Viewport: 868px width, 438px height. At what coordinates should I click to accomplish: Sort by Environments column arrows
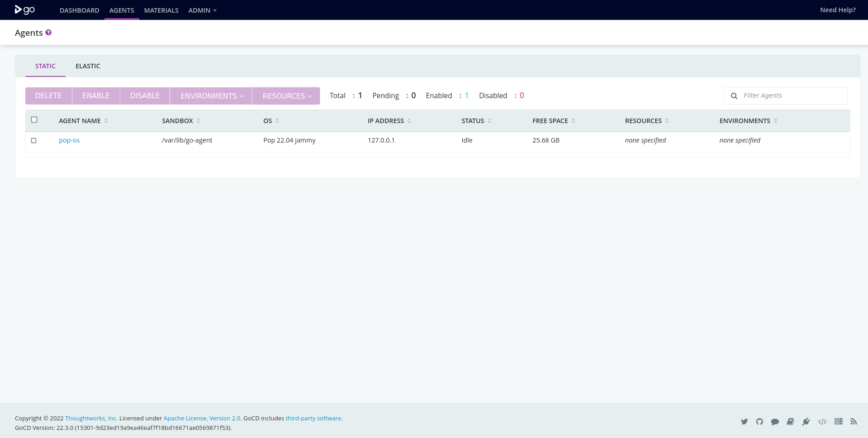(x=776, y=121)
